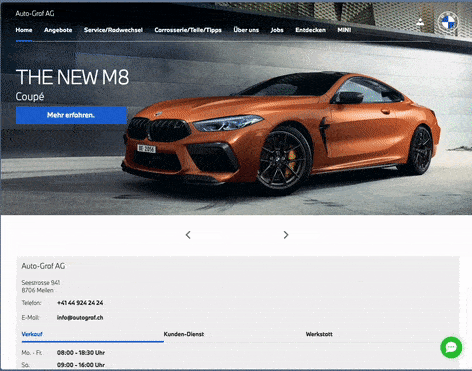Open the green chat bubble
Screen dimensions: 472x371
pos(451,347)
